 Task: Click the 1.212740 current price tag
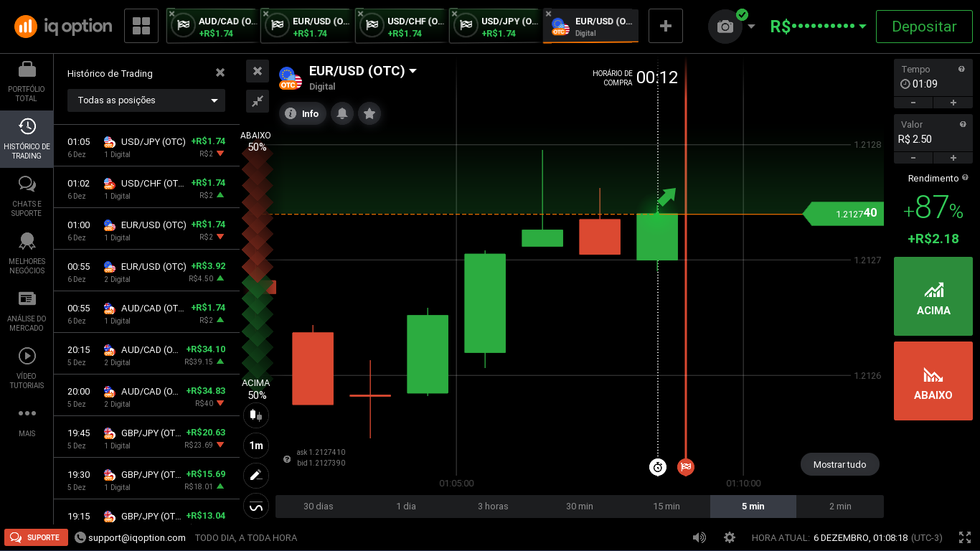844,213
